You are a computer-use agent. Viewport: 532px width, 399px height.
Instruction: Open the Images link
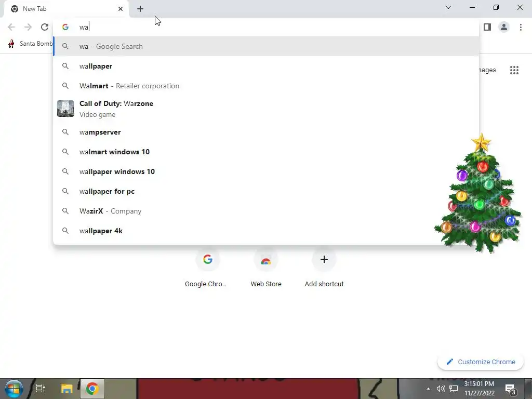[487, 70]
